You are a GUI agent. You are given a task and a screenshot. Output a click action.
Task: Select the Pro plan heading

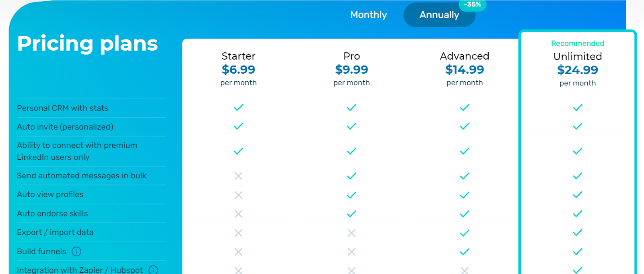352,56
